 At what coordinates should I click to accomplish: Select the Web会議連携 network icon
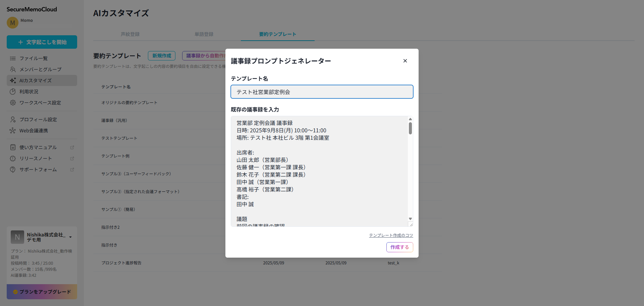tap(13, 130)
